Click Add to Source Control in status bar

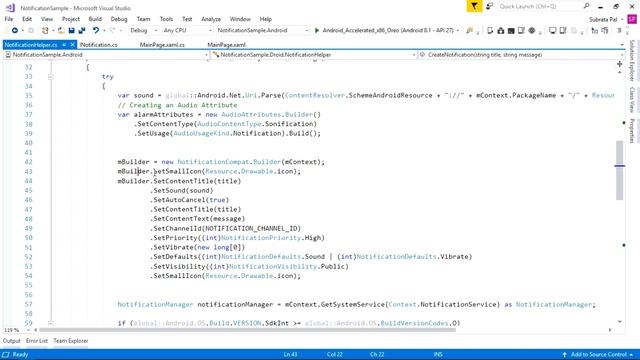(598, 354)
